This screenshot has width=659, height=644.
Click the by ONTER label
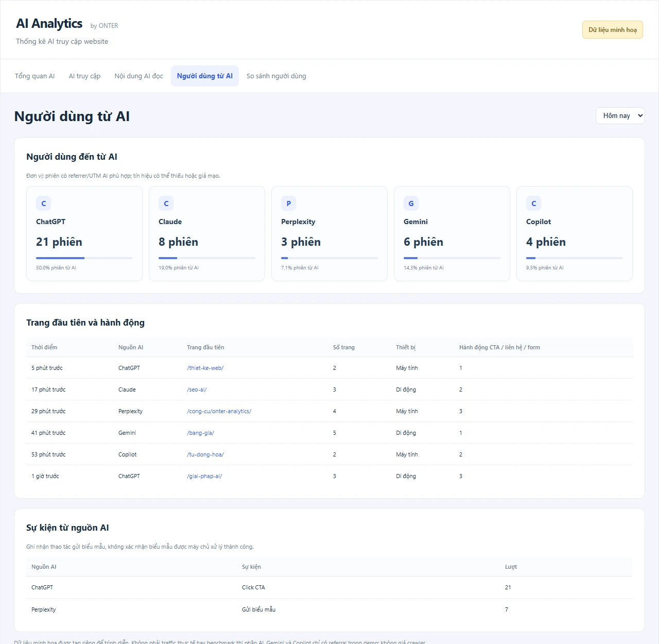point(104,26)
